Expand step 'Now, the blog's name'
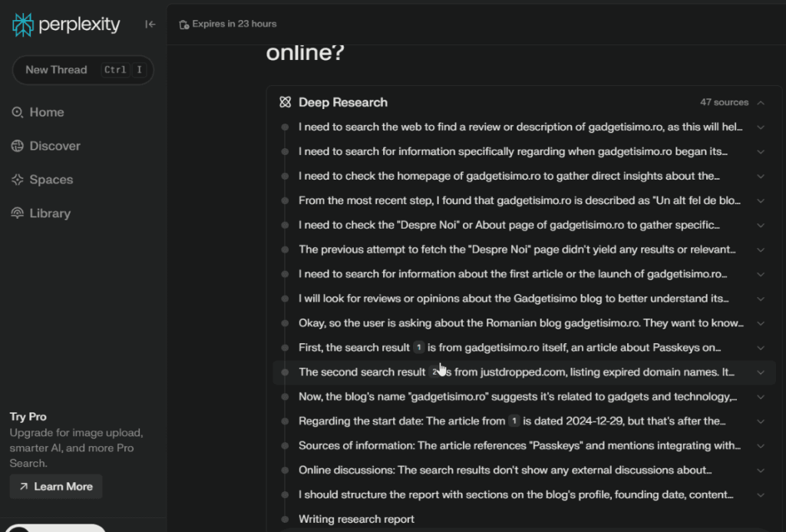This screenshot has height=532, width=786. 761,397
